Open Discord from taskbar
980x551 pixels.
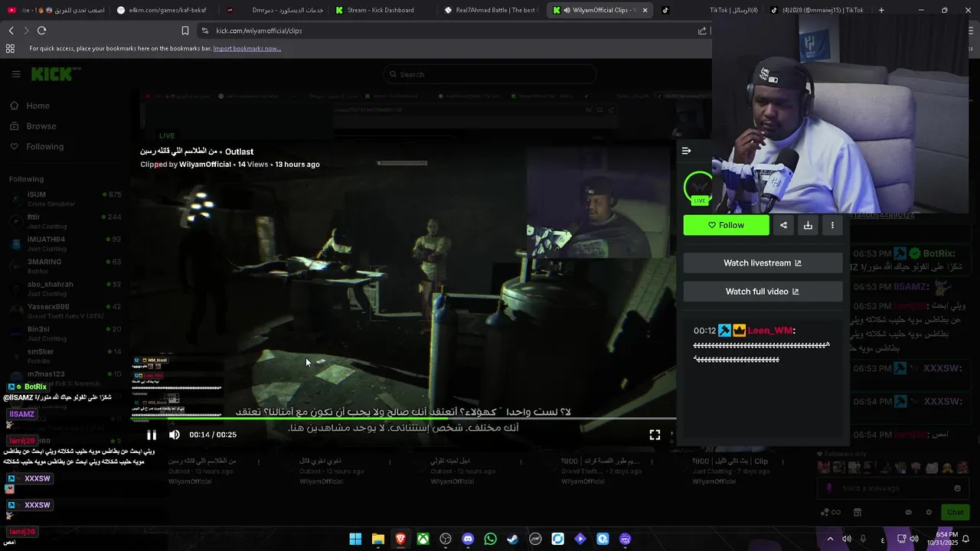(468, 539)
